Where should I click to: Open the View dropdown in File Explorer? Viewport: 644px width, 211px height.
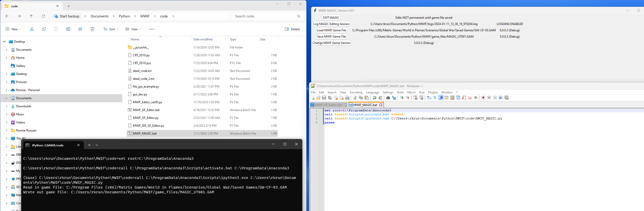[133, 29]
